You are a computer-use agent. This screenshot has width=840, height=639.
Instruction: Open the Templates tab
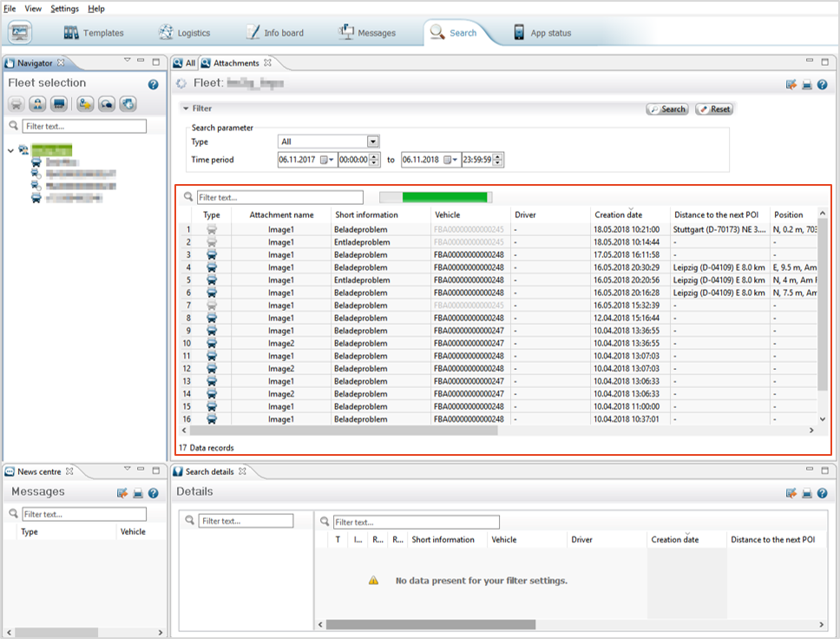click(x=94, y=33)
